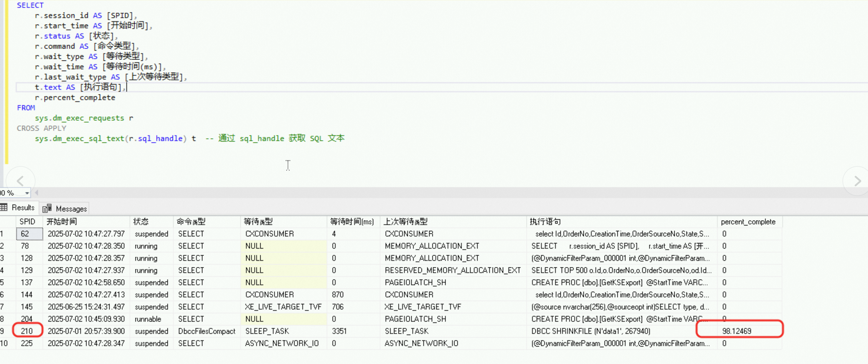This screenshot has height=364, width=868.
Task: Click the XE_LIVE_TARGET_TVF wait type cell
Action: point(283,307)
